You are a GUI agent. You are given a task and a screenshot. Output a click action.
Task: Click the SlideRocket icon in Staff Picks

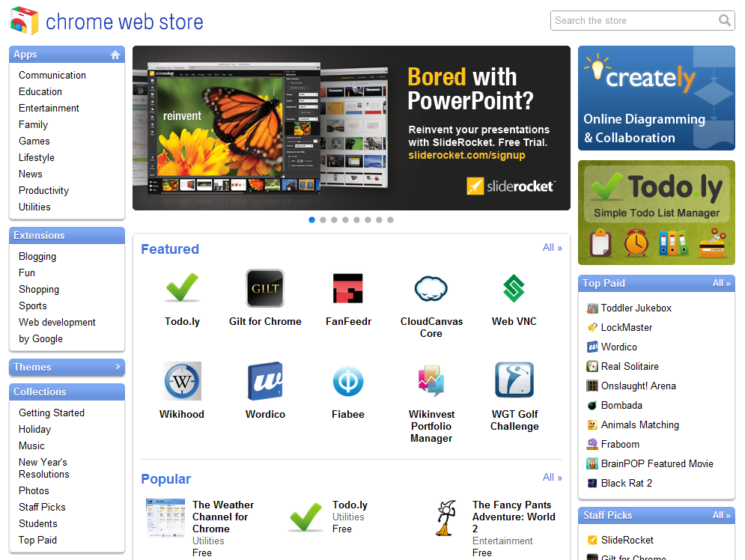[592, 541]
